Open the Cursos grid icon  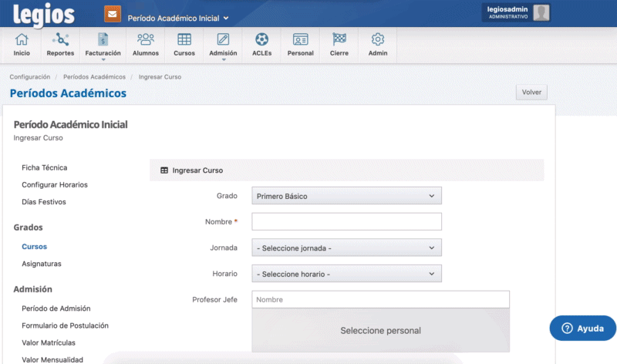coord(184,40)
